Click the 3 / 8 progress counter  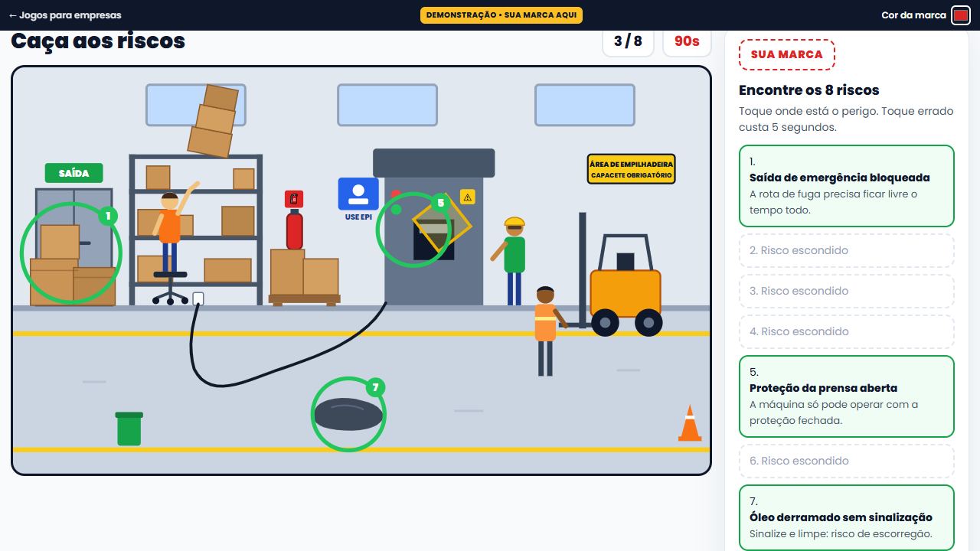tap(628, 41)
